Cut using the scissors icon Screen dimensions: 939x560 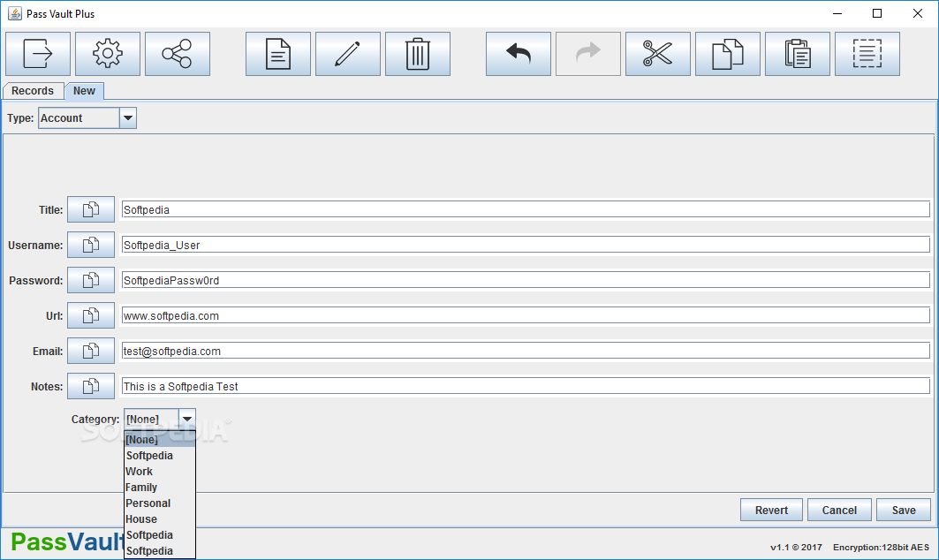click(x=657, y=54)
